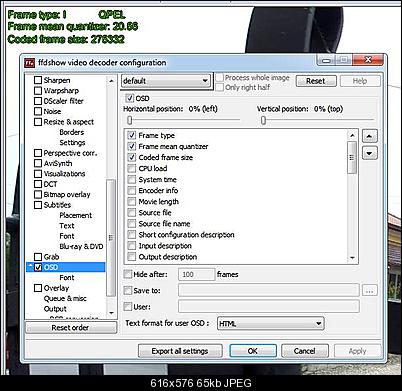Enable the Noise filter checkbox
This screenshot has height=391, width=402.
[38, 111]
